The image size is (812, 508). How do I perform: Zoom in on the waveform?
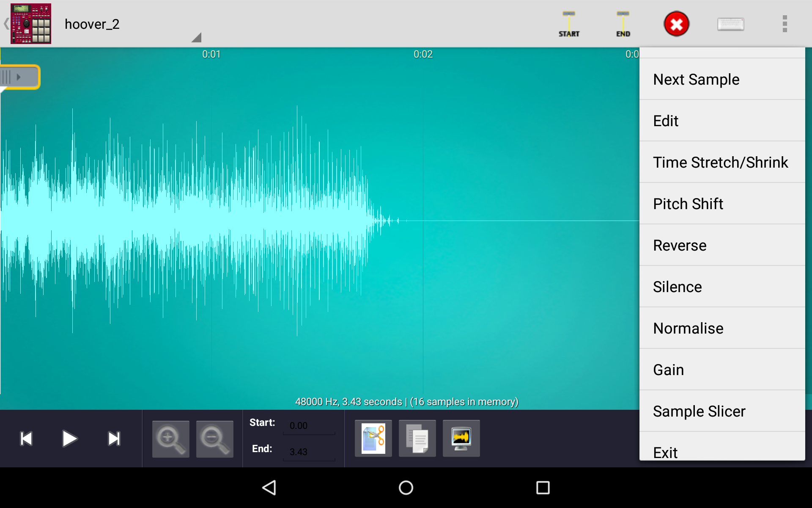click(170, 439)
